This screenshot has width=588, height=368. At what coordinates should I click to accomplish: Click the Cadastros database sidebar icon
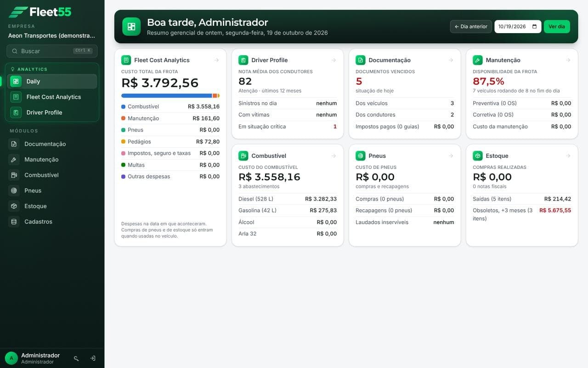pos(14,222)
